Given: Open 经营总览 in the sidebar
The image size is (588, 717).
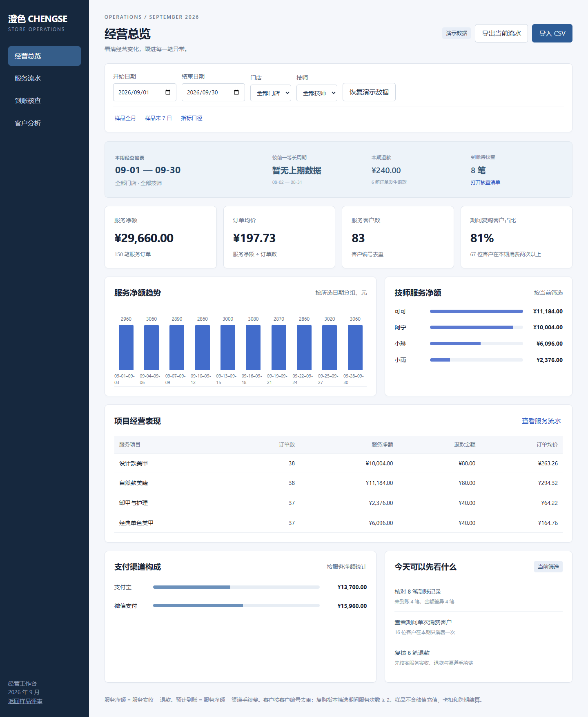Looking at the screenshot, I should tap(45, 56).
